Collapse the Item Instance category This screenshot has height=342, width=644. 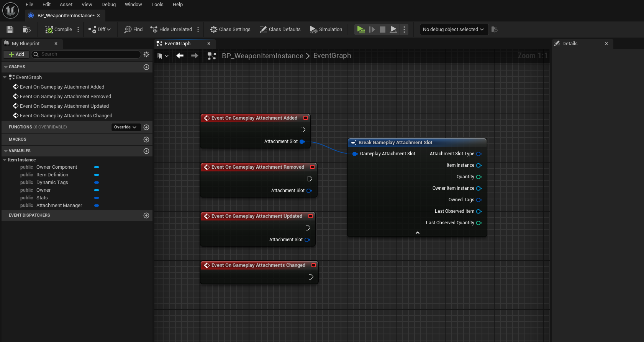[5, 160]
